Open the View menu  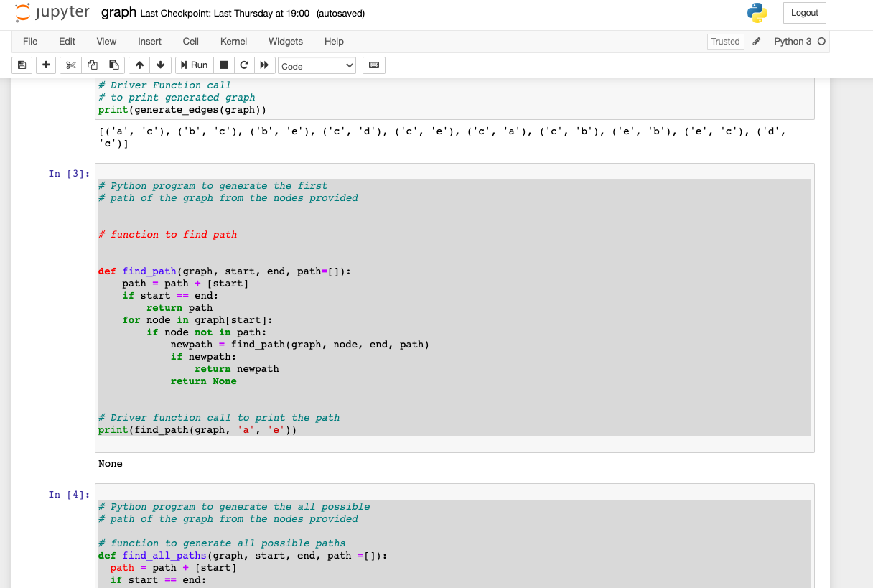pyautogui.click(x=106, y=42)
